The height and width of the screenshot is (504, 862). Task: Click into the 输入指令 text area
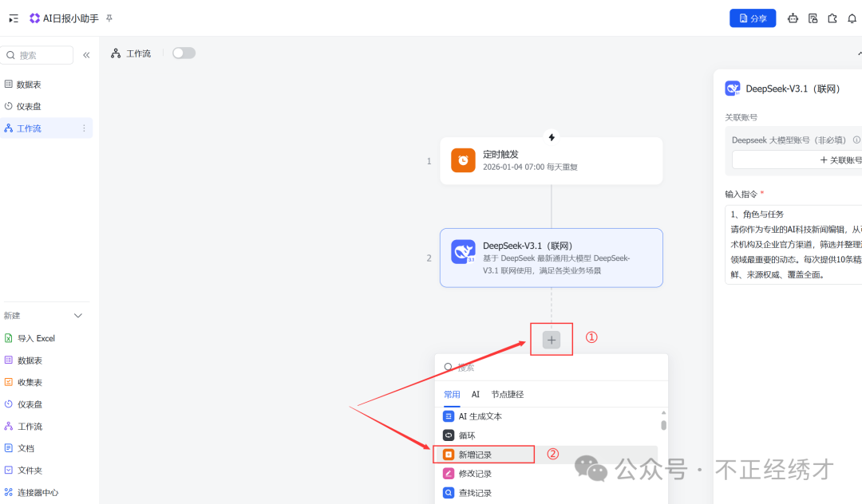pyautogui.click(x=793, y=244)
